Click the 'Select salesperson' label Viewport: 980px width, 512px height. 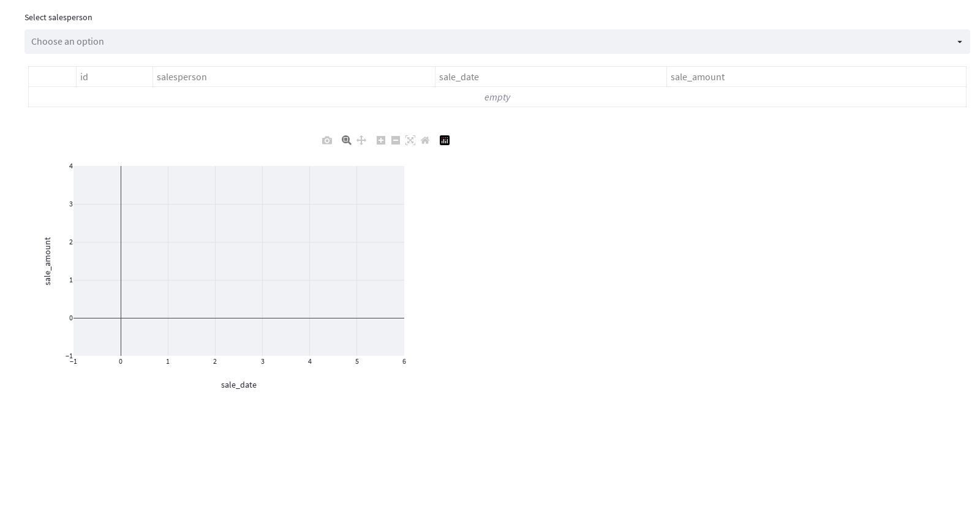[x=58, y=17]
